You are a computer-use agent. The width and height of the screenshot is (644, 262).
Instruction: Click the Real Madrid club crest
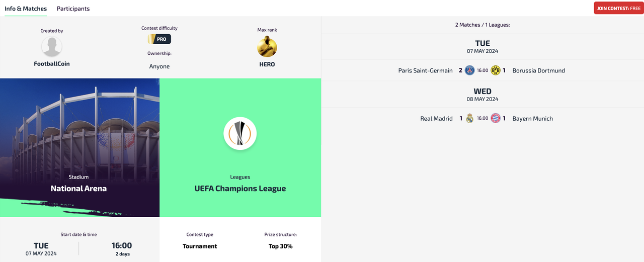pos(469,119)
